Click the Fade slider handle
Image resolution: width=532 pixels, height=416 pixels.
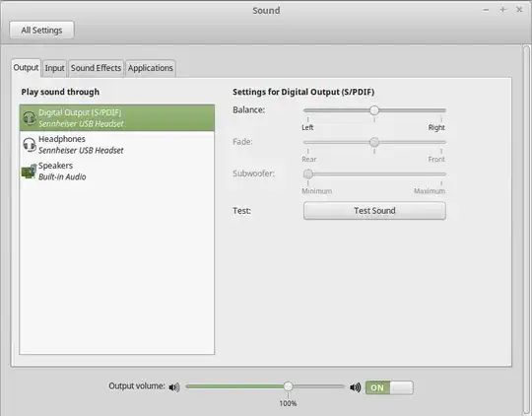pyautogui.click(x=374, y=142)
